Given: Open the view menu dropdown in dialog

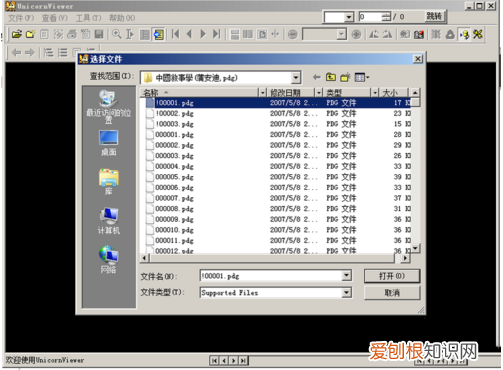Looking at the screenshot, I should point(362,77).
